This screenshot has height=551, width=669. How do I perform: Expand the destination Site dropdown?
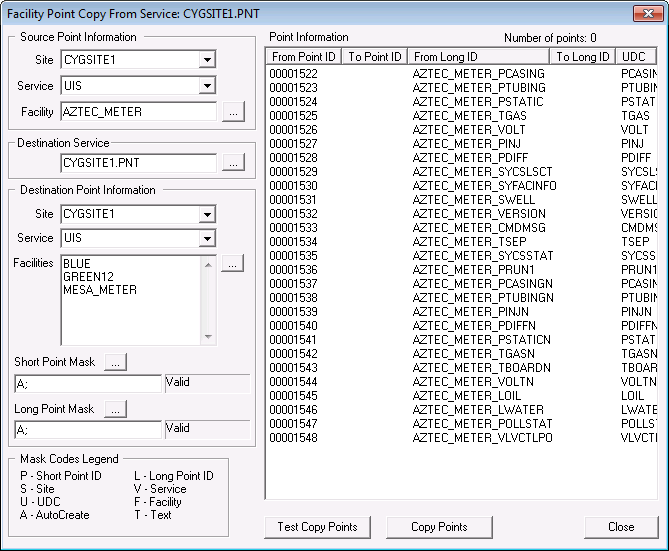[207, 214]
